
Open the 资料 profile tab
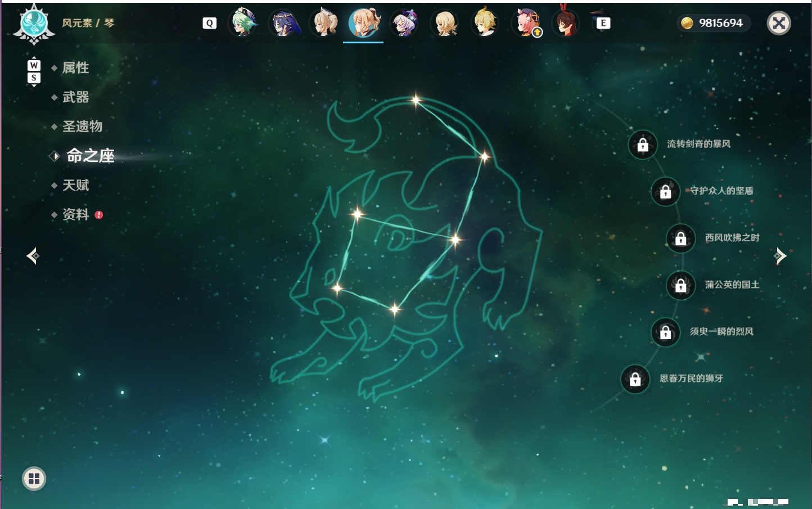[x=75, y=214]
